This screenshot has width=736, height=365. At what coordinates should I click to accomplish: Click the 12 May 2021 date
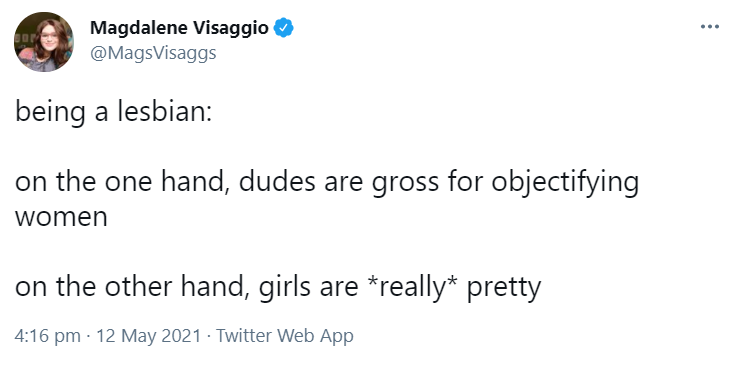point(148,336)
